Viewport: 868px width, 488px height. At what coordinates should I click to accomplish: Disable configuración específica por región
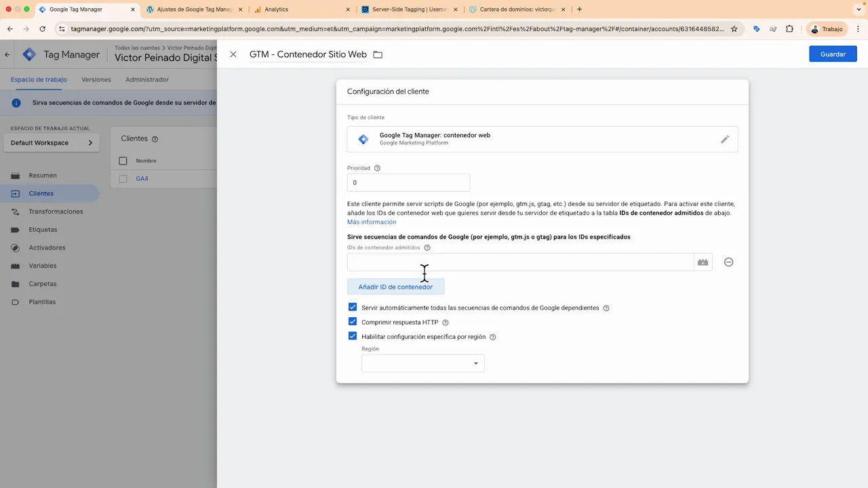coord(352,336)
